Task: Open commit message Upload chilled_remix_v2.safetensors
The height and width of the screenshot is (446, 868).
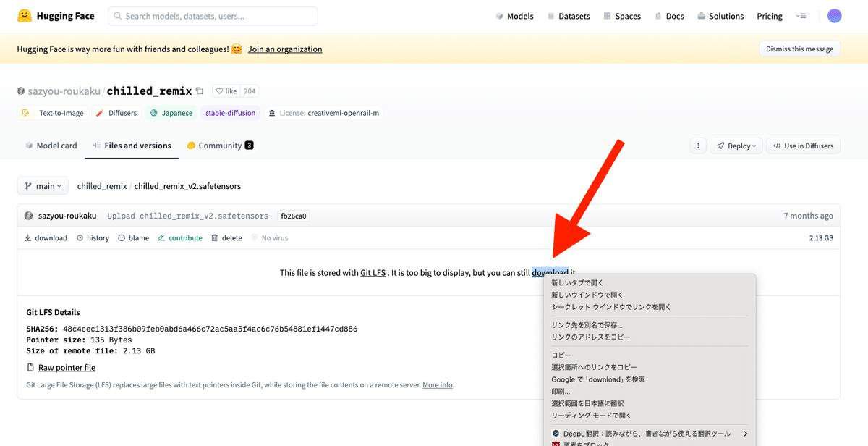Action: (187, 216)
